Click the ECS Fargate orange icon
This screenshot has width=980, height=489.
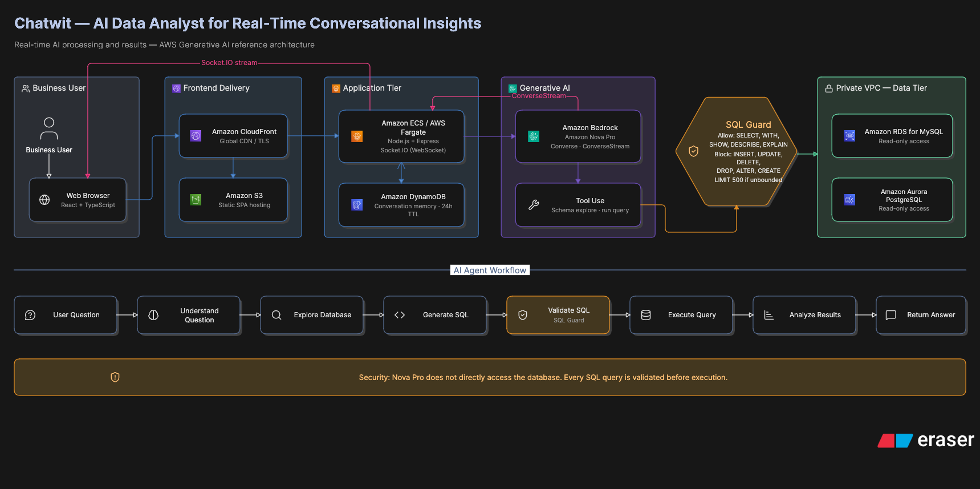point(357,136)
